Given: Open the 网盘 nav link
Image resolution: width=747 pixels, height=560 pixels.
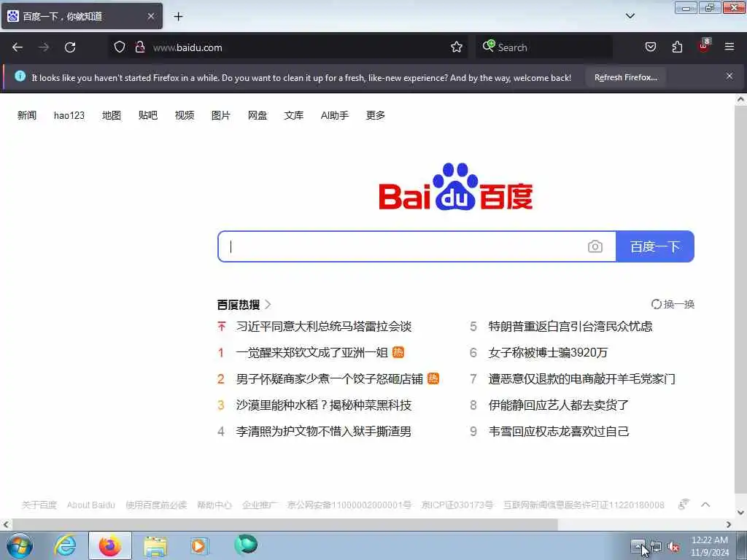Looking at the screenshot, I should (258, 115).
